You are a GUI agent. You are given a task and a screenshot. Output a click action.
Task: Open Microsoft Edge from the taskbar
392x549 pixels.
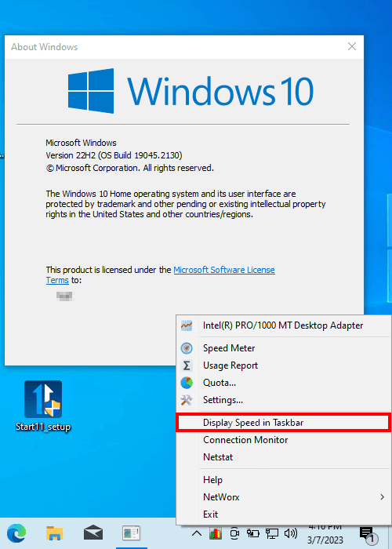pyautogui.click(x=16, y=533)
